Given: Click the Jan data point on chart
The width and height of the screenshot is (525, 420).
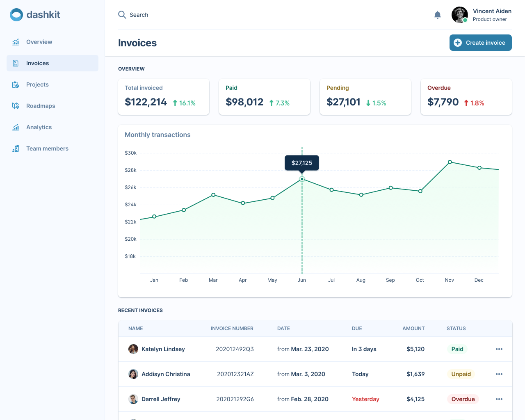Looking at the screenshot, I should pos(154,217).
